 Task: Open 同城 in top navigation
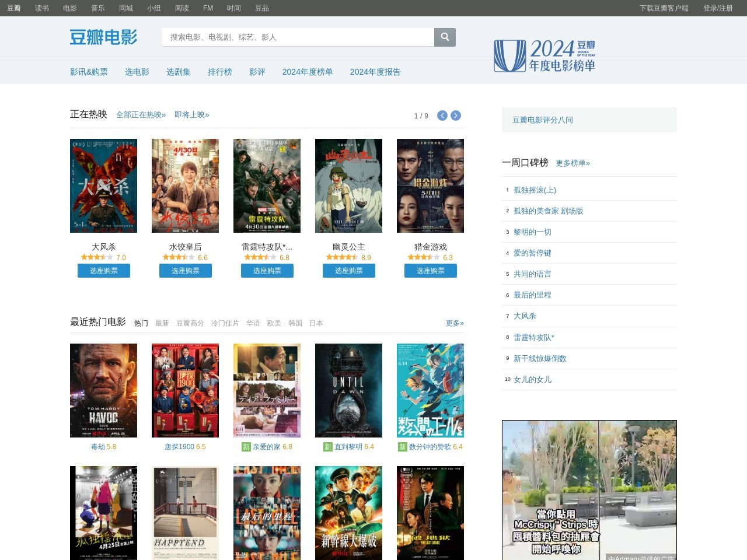[x=126, y=8]
